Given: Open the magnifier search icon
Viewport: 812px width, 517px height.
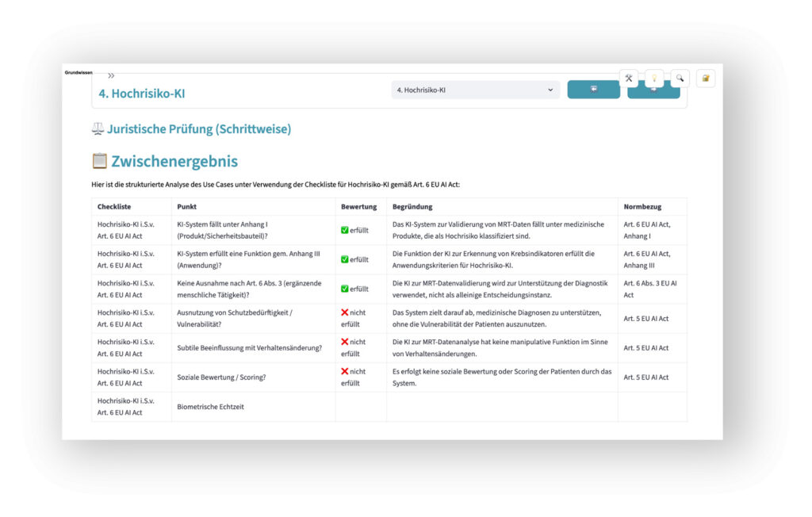Looking at the screenshot, I should coord(680,79).
